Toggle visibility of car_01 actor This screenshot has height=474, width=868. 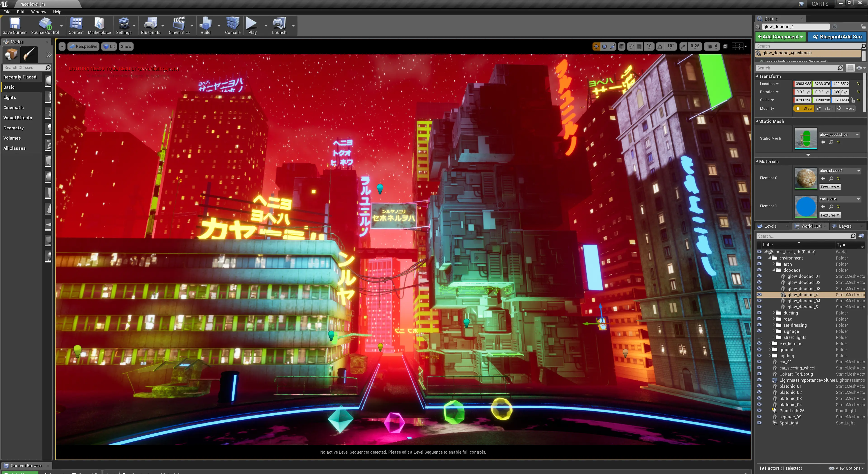click(759, 362)
